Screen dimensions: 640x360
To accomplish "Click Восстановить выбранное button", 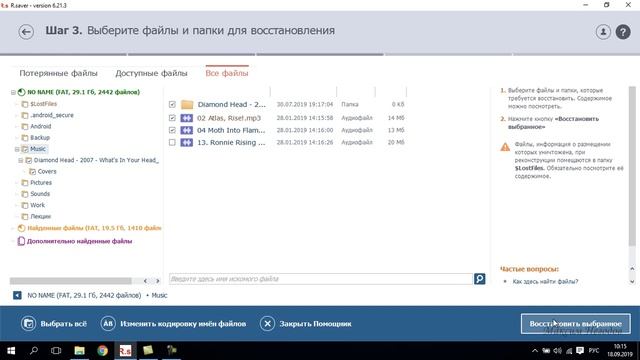I will [x=576, y=324].
